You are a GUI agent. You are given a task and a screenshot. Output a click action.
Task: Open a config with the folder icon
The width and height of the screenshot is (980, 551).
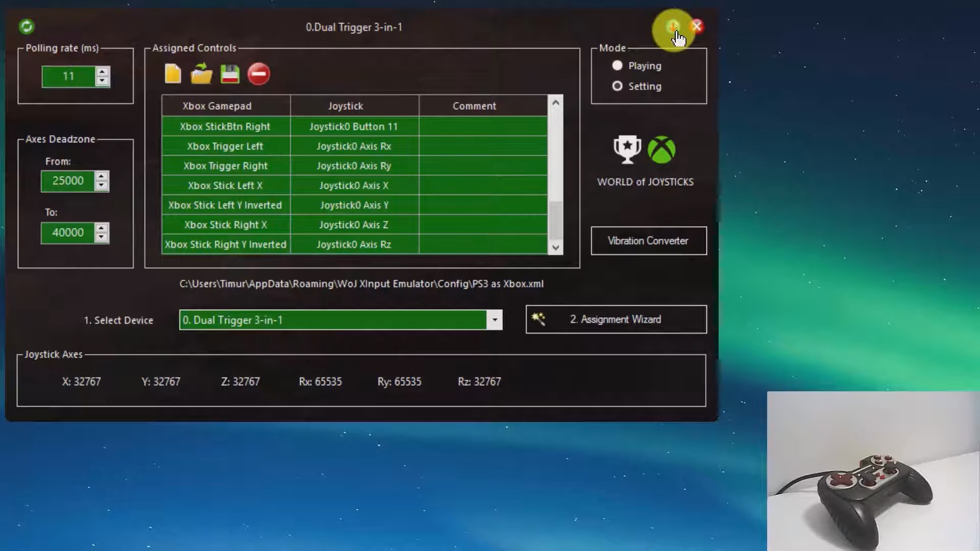202,74
